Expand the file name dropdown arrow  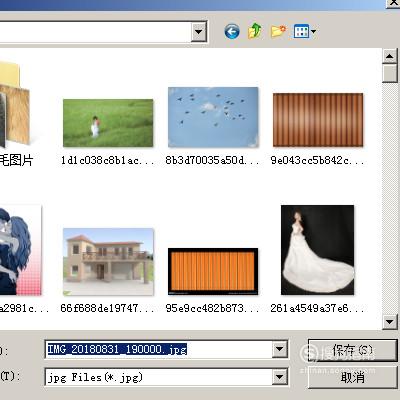tap(279, 349)
